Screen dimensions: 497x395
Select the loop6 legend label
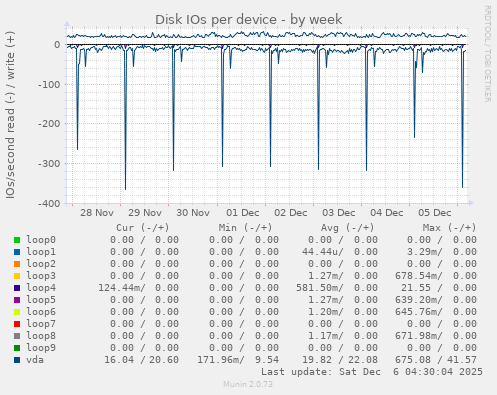click(x=41, y=312)
